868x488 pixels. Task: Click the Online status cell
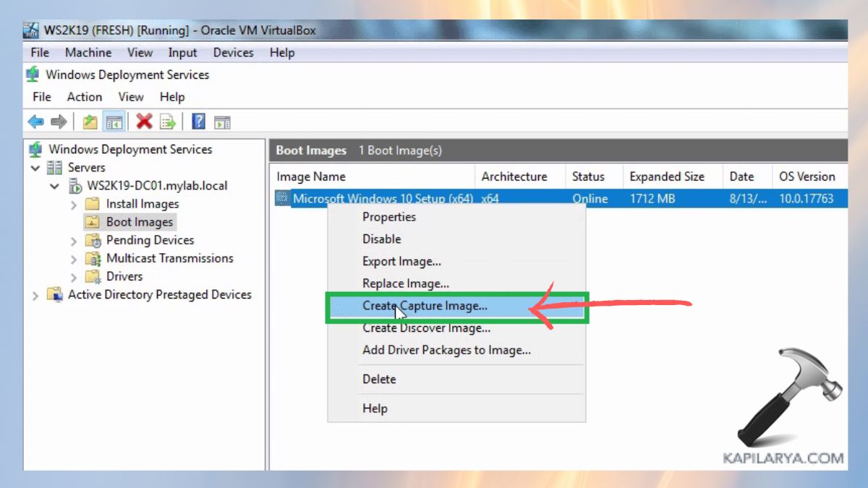tap(590, 198)
